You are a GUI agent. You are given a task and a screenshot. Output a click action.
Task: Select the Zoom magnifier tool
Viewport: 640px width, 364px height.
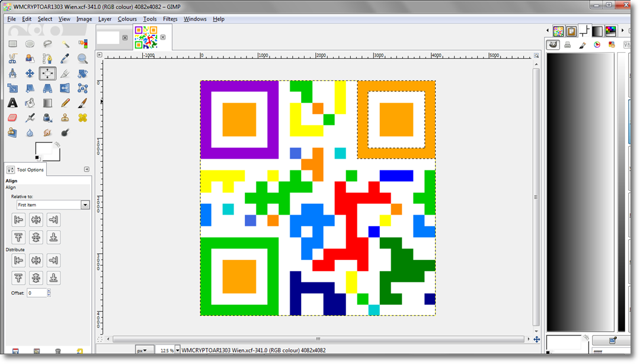tap(82, 59)
